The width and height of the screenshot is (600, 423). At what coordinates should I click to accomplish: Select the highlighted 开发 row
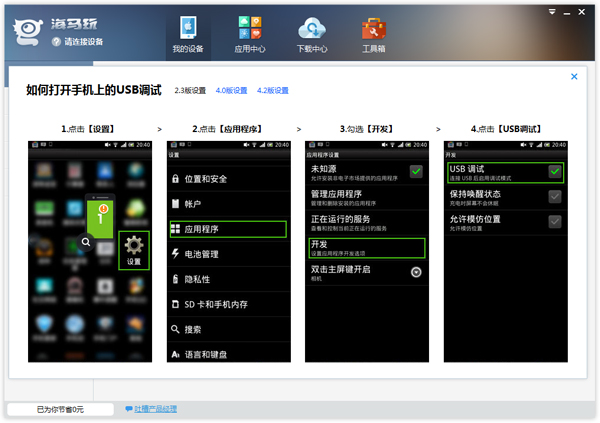[367, 248]
